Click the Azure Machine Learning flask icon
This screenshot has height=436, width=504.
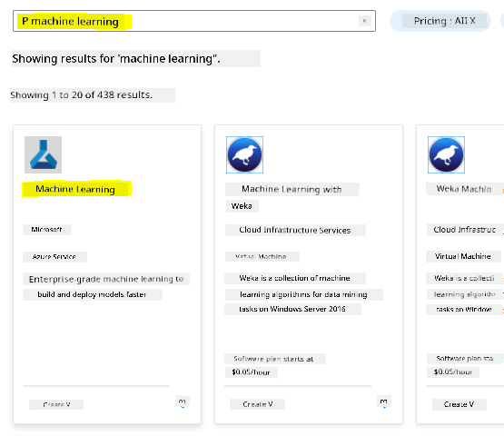43,154
